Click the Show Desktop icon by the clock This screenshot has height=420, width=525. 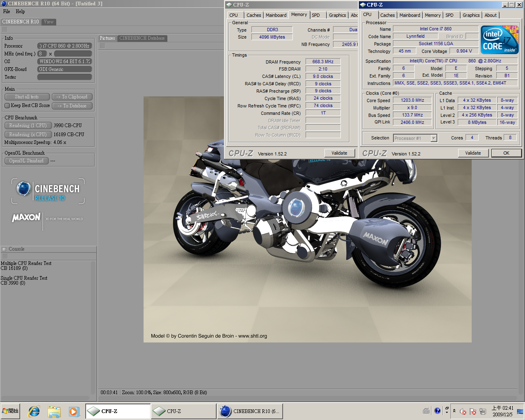tap(520, 411)
